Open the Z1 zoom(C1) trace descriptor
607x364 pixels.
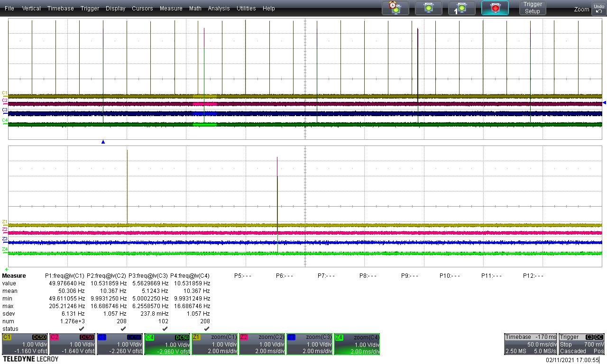pos(215,344)
